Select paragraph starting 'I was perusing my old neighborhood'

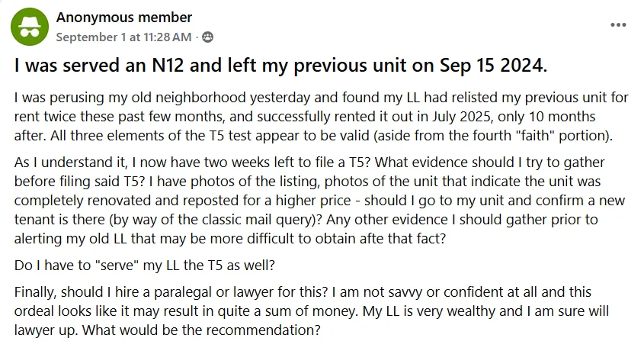321,116
